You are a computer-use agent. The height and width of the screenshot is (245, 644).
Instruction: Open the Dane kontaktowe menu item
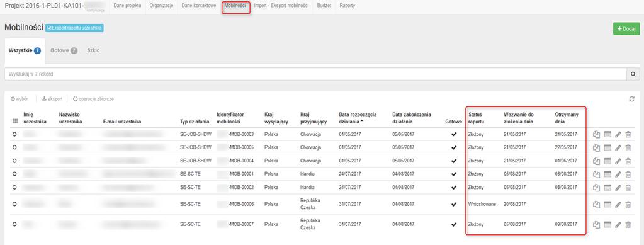[199, 6]
